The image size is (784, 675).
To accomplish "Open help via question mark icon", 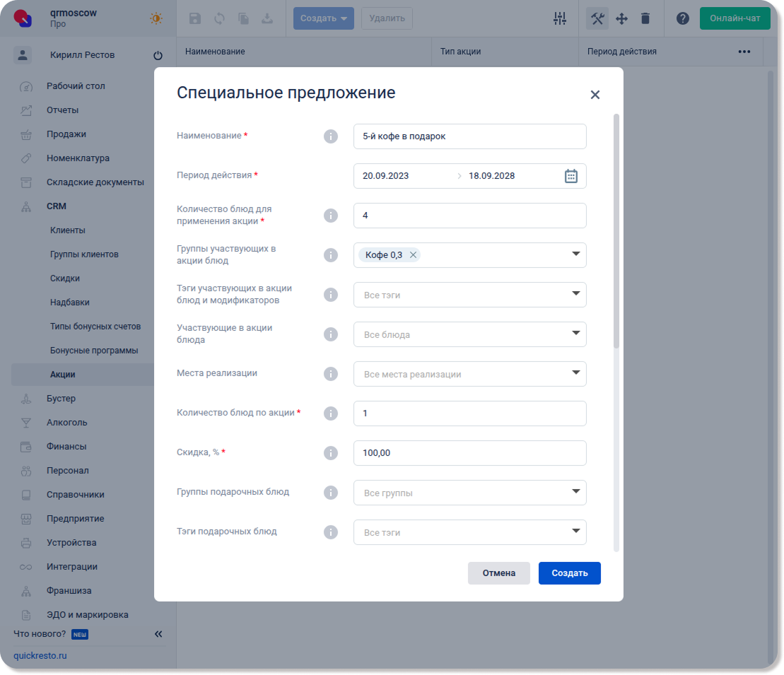I will [x=682, y=18].
